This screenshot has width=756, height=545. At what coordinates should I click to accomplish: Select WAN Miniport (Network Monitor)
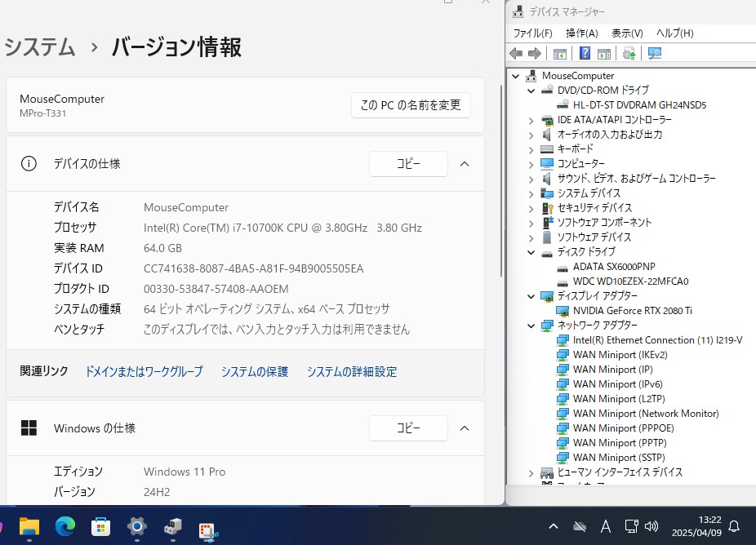pos(646,414)
